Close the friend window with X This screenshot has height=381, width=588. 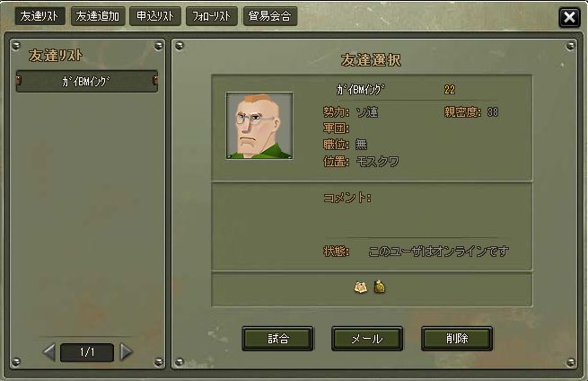569,17
